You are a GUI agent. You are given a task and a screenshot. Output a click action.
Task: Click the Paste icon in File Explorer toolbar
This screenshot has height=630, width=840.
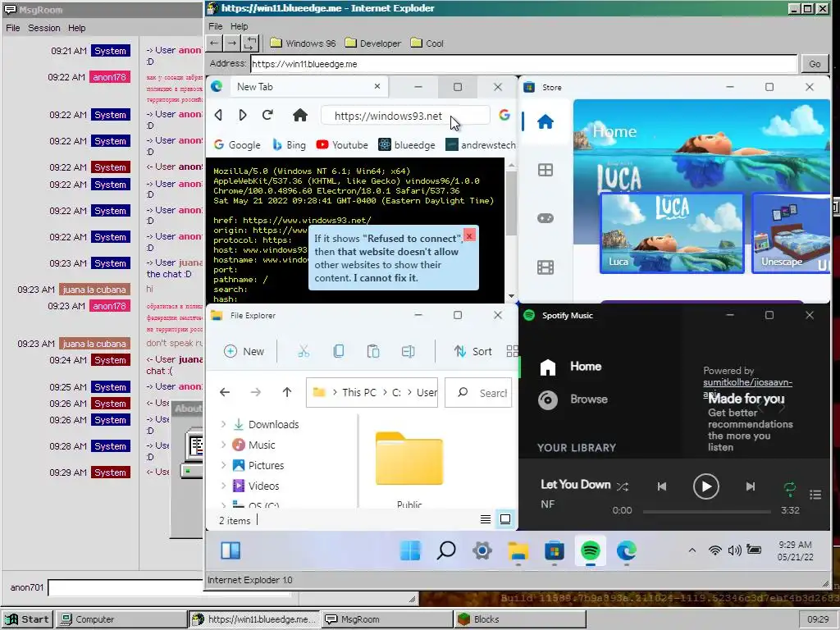(373, 351)
